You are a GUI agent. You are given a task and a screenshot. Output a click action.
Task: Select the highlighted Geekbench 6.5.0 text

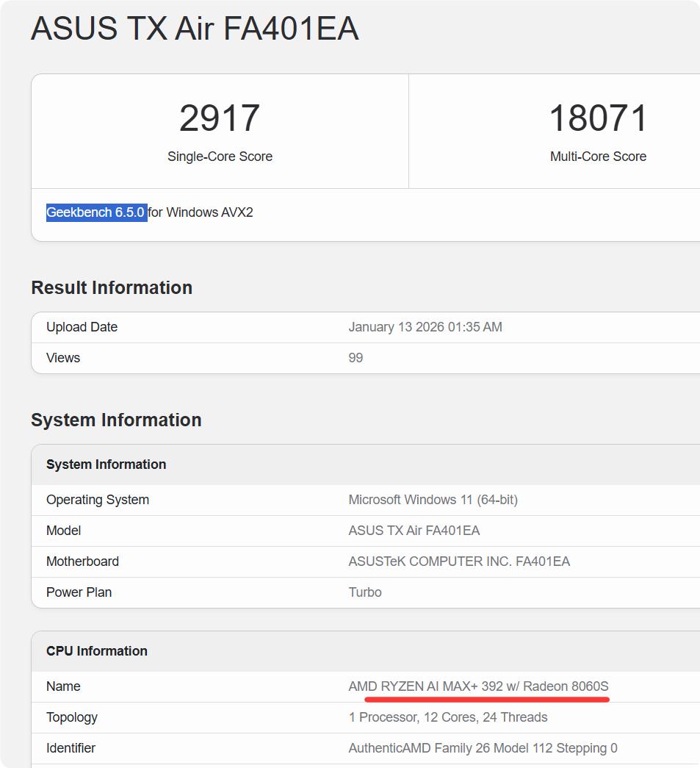[x=96, y=212]
